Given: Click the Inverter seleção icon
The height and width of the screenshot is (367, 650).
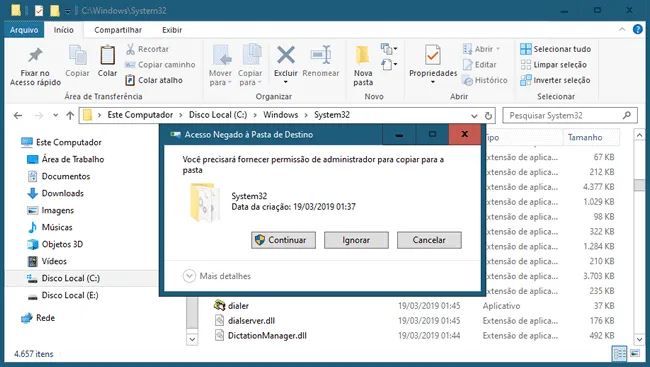Looking at the screenshot, I should [526, 80].
